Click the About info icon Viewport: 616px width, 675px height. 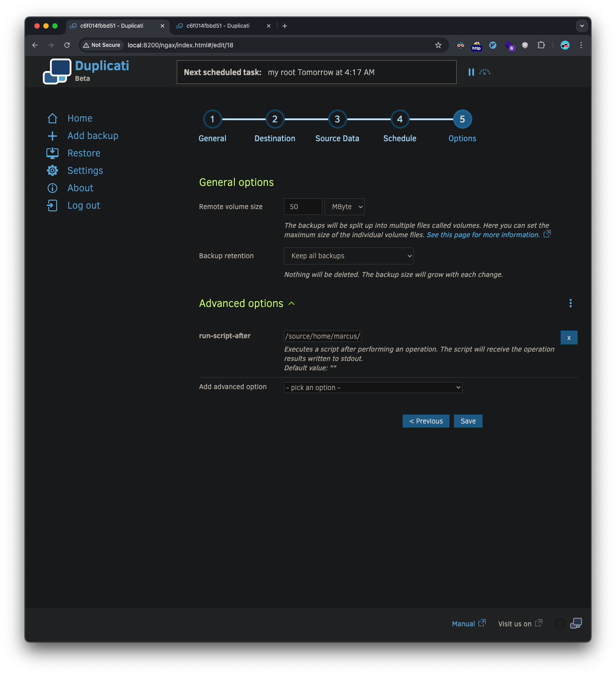pos(52,188)
